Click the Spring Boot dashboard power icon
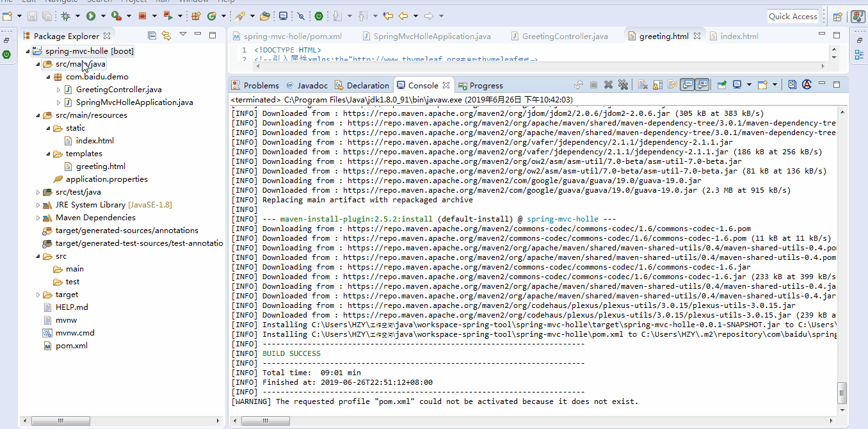 tap(319, 16)
